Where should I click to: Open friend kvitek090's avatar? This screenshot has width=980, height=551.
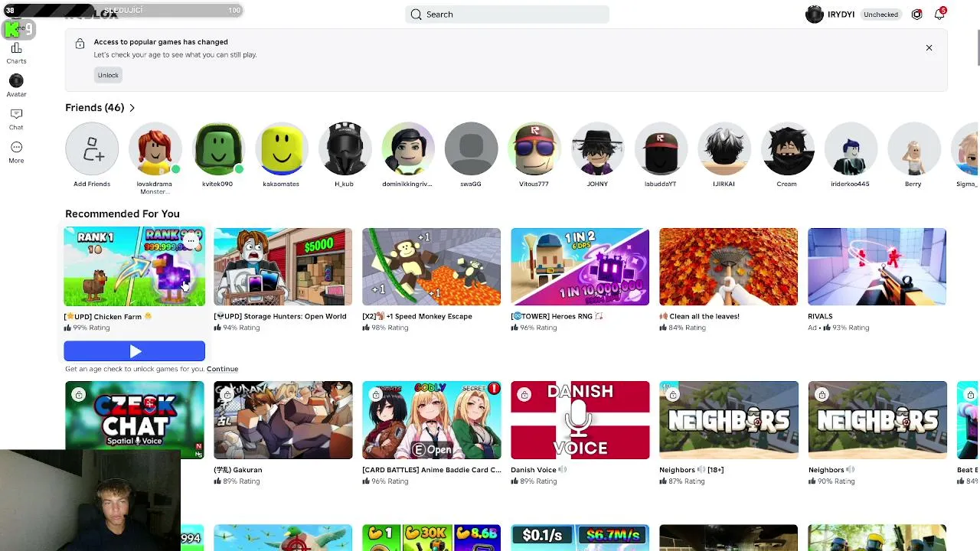[x=218, y=149]
